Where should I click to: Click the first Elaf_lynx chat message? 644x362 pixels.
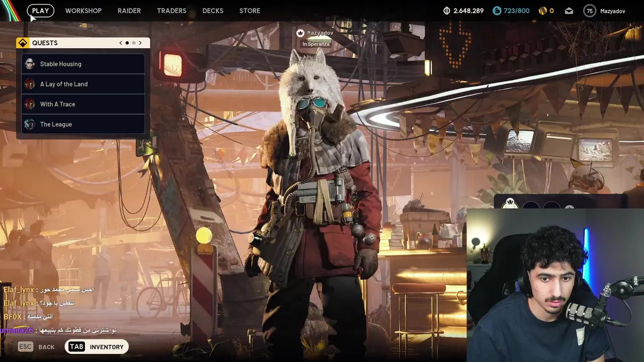48,290
